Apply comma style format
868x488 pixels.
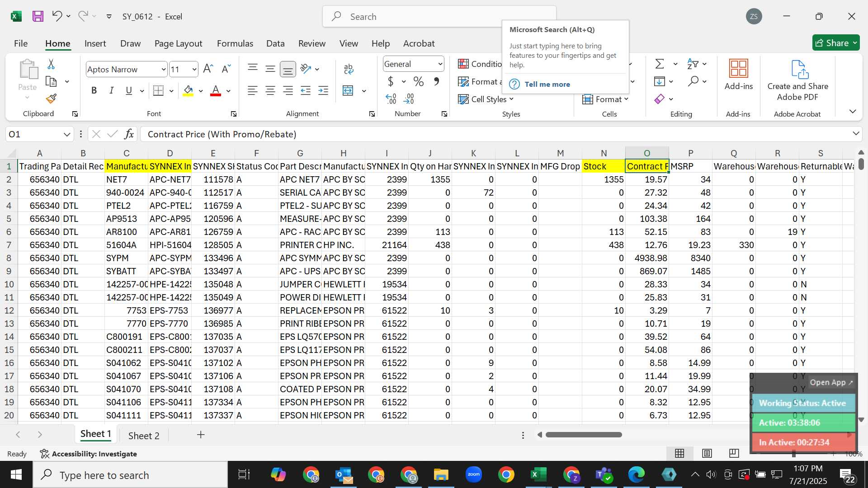tap(436, 81)
